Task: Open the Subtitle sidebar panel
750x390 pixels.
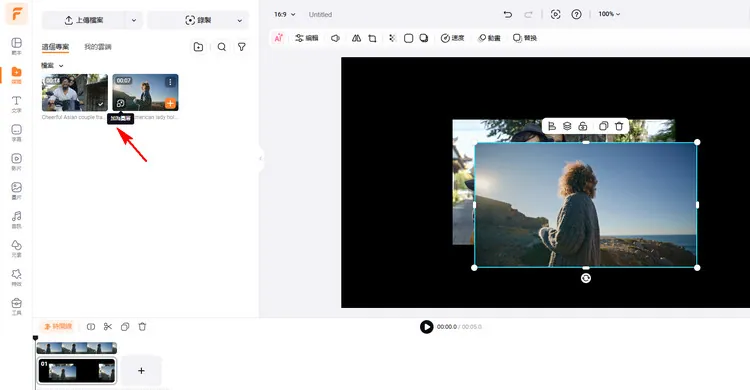Action: tap(16, 133)
